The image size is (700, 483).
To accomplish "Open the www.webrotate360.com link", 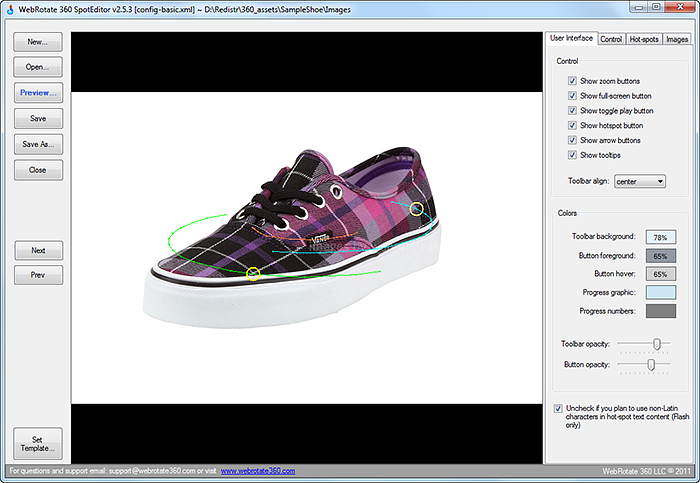I will (x=258, y=471).
